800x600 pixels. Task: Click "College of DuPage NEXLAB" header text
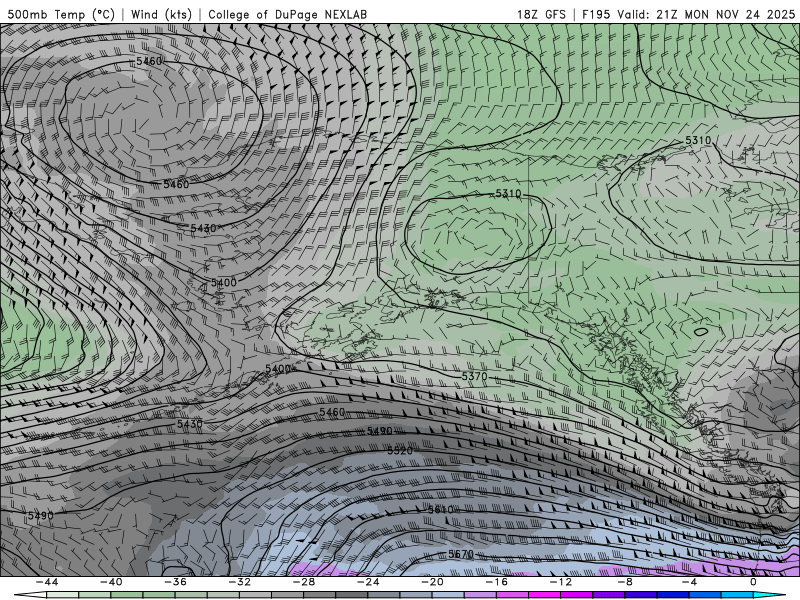[x=287, y=14]
